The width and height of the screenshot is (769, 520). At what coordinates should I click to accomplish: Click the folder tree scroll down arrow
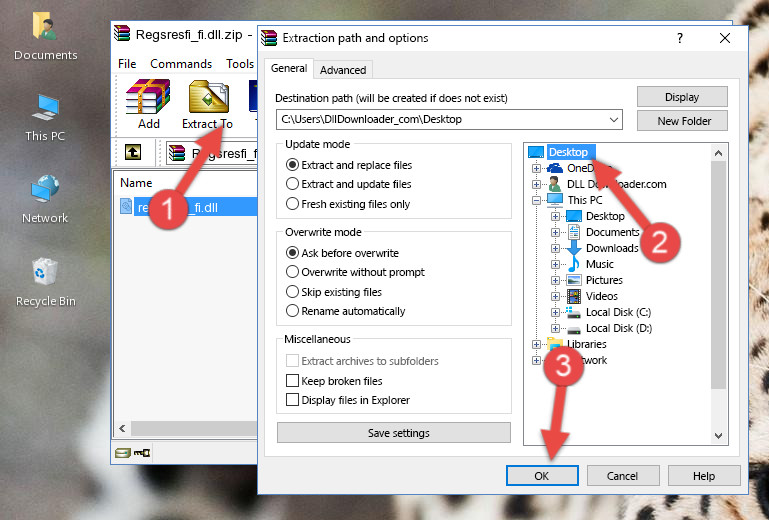point(718,436)
